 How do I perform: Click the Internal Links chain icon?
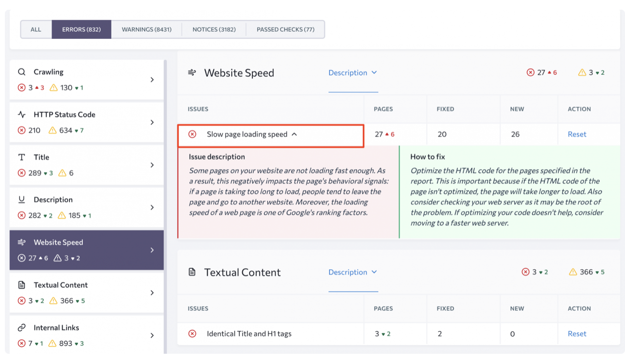point(21,328)
